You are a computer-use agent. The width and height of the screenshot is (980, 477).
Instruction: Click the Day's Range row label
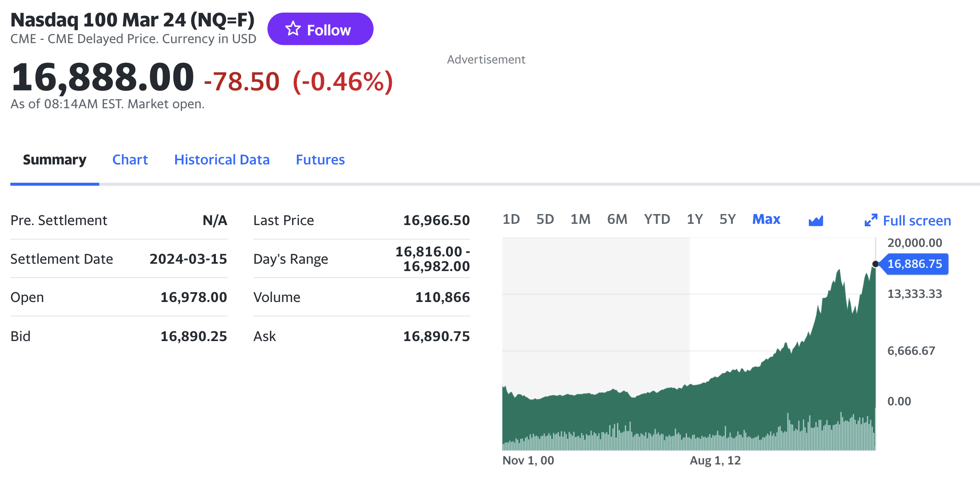point(290,259)
